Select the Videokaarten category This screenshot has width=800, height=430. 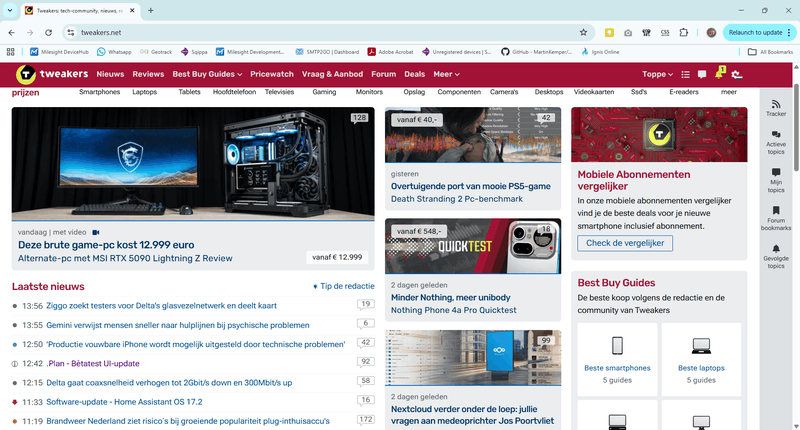pyautogui.click(x=594, y=92)
